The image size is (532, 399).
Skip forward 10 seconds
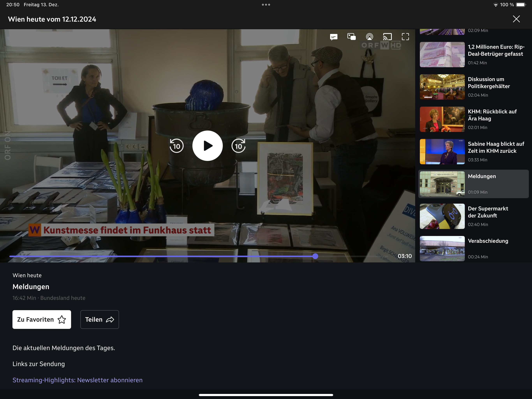tap(238, 146)
